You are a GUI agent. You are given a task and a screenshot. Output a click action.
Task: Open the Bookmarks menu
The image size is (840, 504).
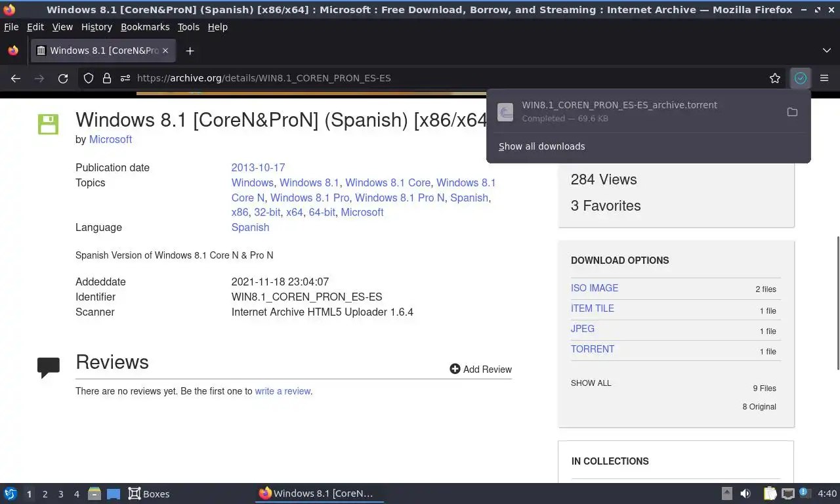[x=145, y=27]
